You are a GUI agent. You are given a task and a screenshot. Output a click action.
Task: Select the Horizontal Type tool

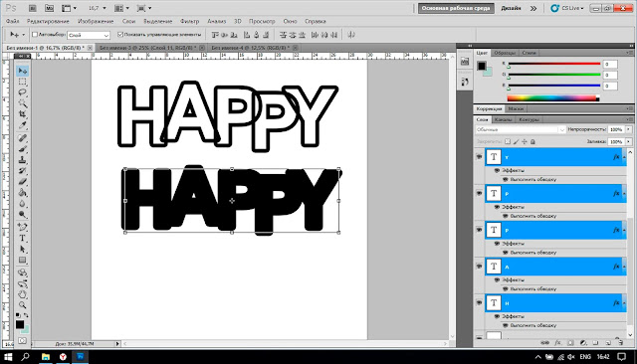[22, 239]
